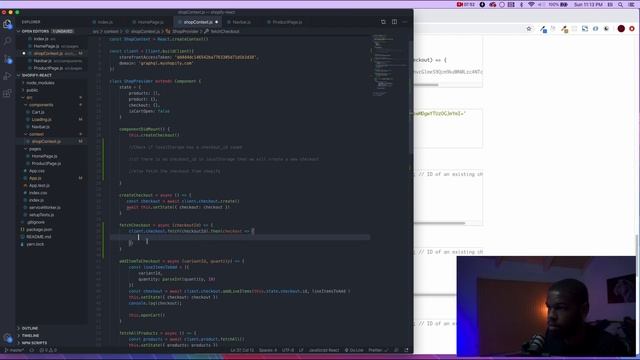Viewport: 640px width, 360px height.
Task: Open package.json in the explorer tree
Action: 39,230
